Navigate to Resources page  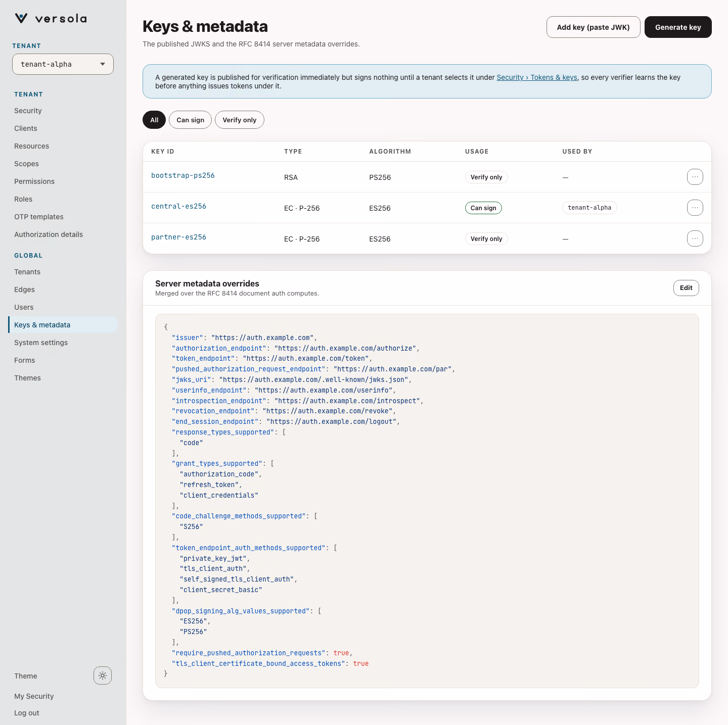click(x=31, y=146)
